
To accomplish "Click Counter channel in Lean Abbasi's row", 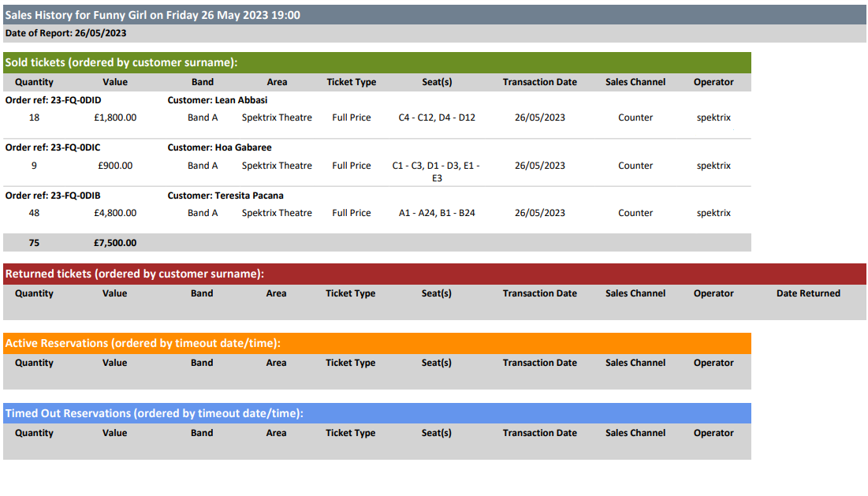I will 635,117.
